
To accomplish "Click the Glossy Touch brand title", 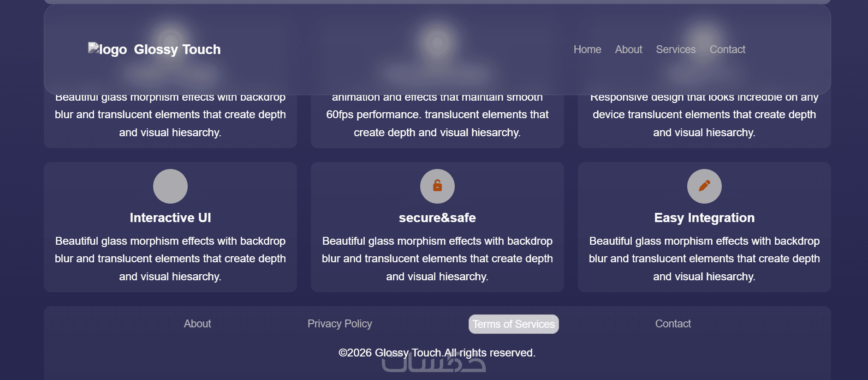I will pyautogui.click(x=177, y=49).
